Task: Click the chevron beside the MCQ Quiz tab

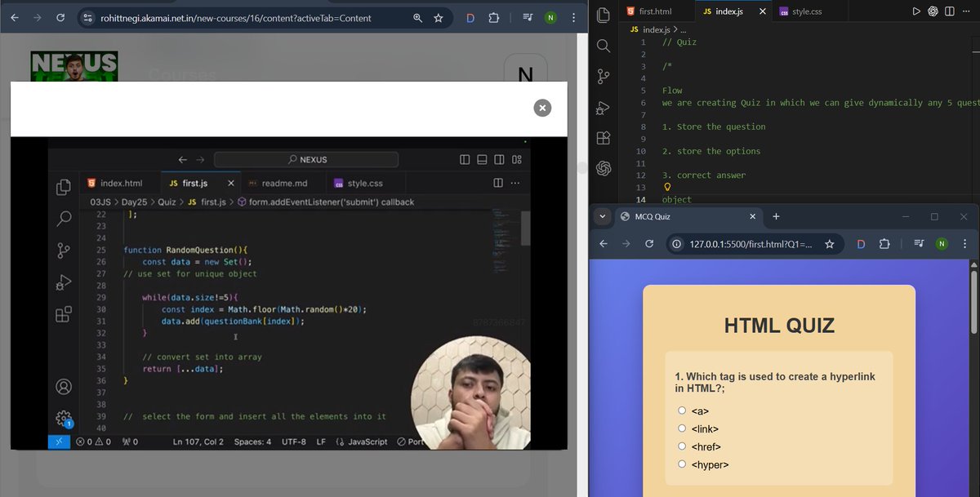Action: click(603, 216)
